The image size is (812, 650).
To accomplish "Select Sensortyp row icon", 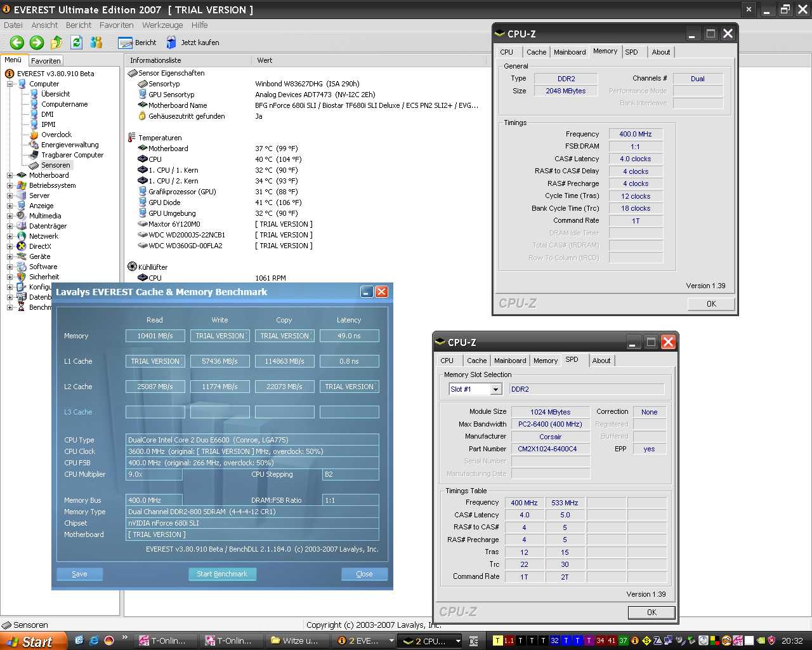I will [x=143, y=84].
